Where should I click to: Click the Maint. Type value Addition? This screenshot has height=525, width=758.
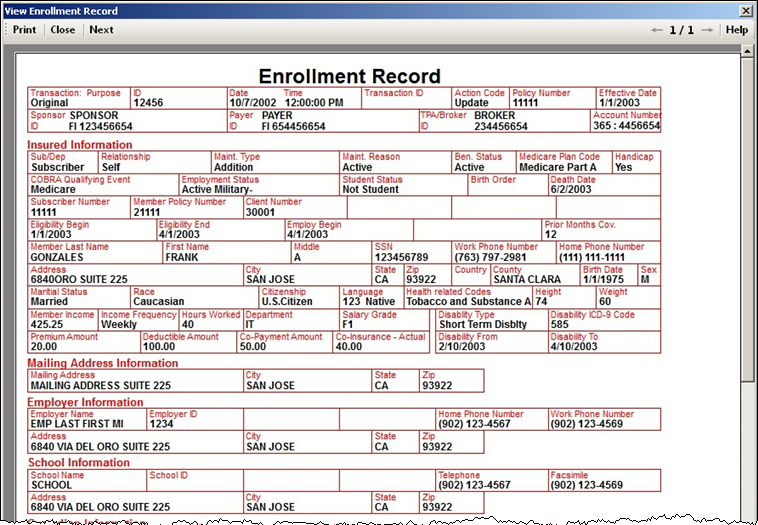click(233, 167)
